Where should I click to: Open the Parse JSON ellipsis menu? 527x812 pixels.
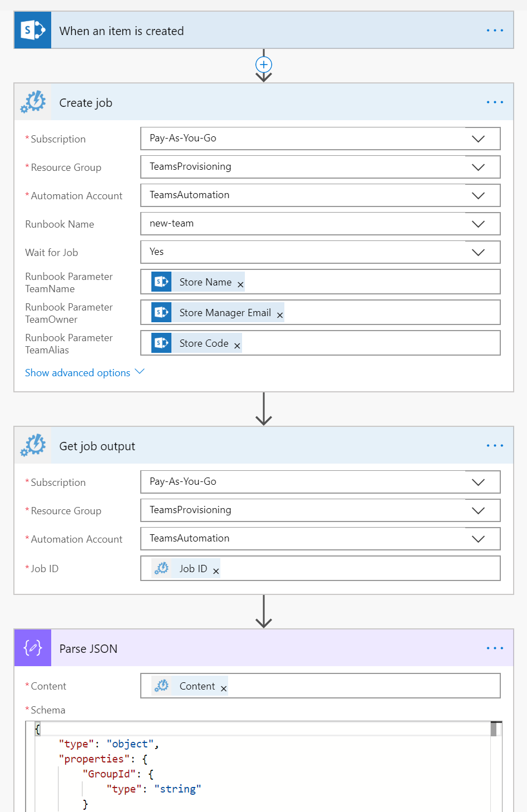495,648
